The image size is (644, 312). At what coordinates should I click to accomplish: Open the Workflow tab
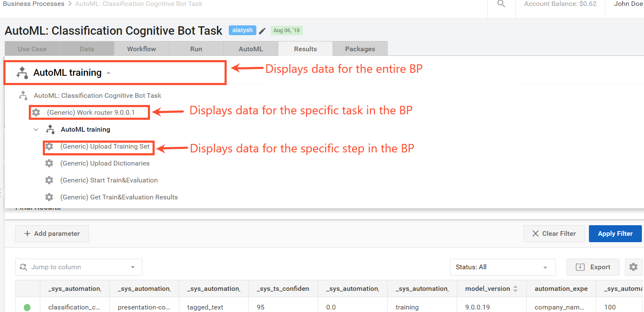click(142, 49)
